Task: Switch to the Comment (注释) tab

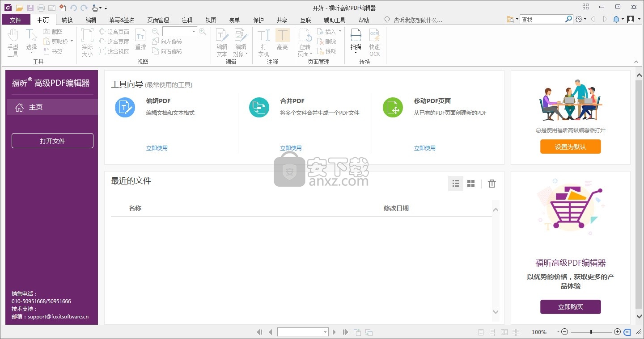Action: pyautogui.click(x=187, y=20)
